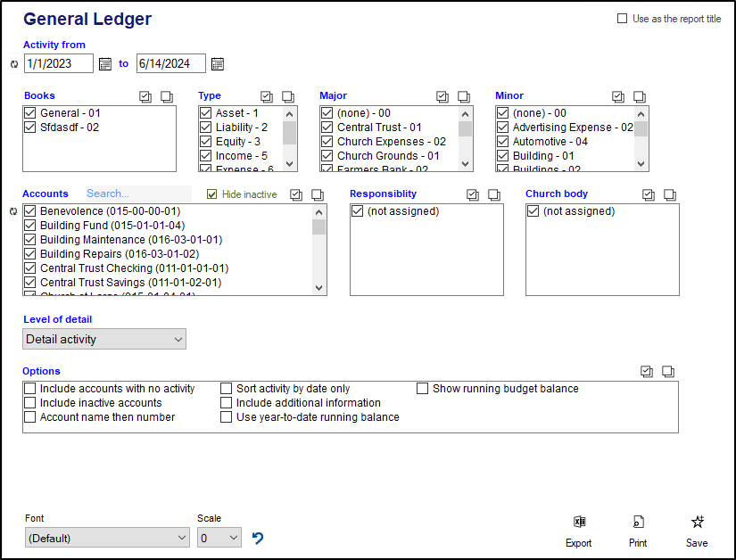736x560 pixels.
Task: Click select-all icon above Books list
Action: click(145, 96)
